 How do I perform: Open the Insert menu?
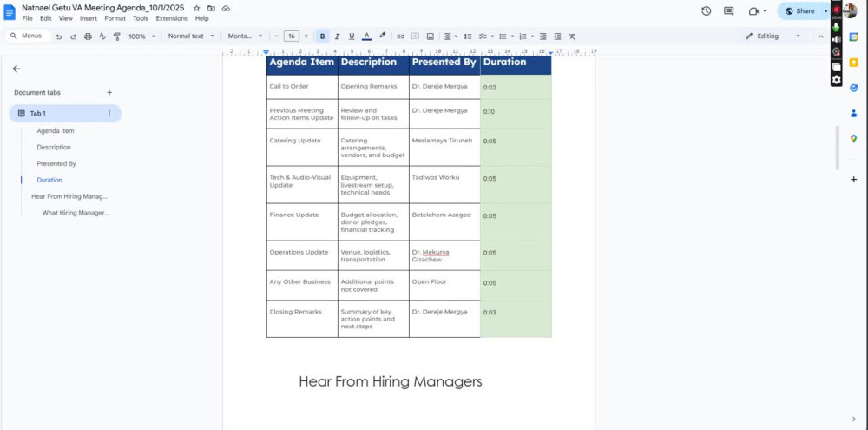click(x=88, y=18)
